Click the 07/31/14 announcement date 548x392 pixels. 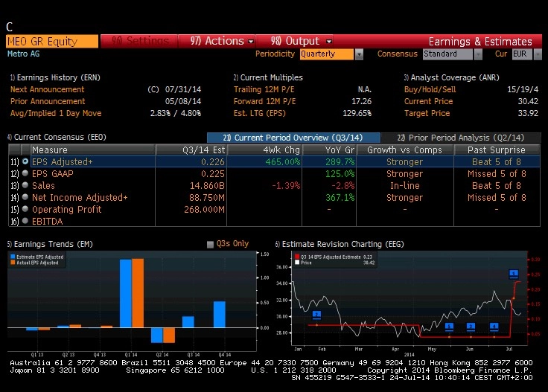pos(183,89)
